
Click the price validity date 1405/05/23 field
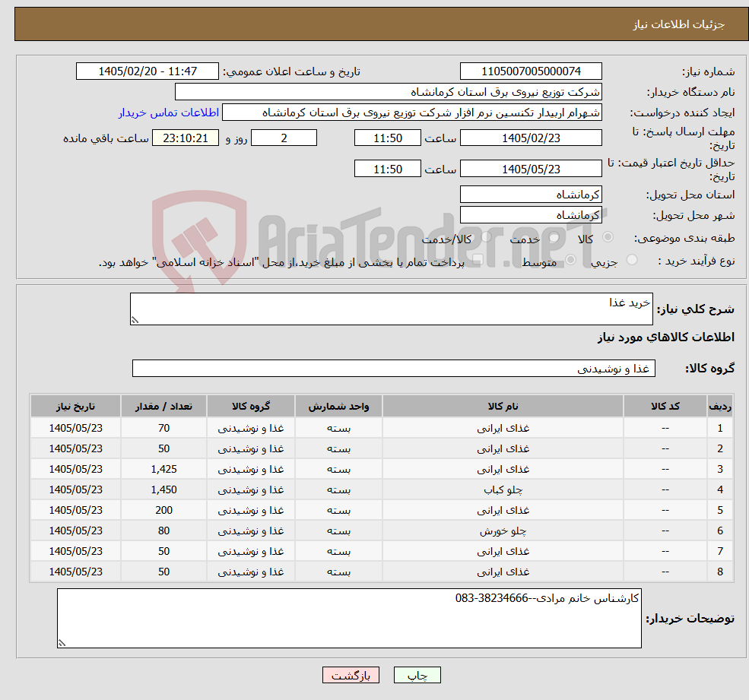point(531,169)
